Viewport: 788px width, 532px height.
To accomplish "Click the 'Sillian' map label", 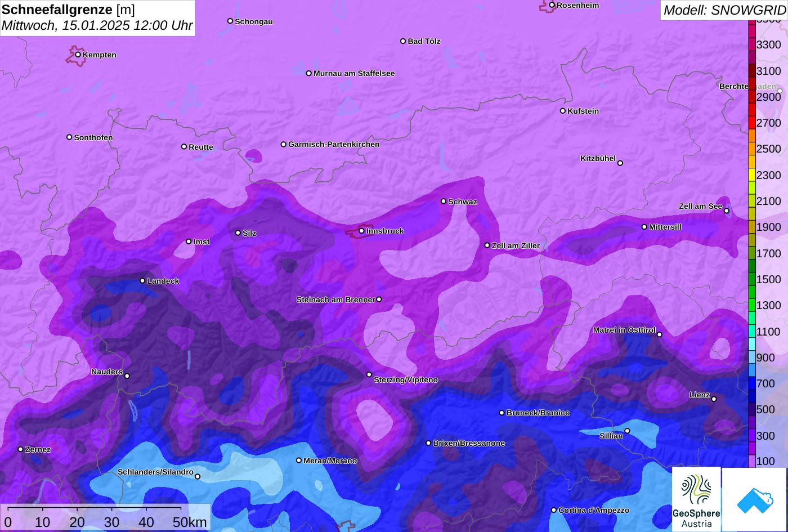I will click(x=611, y=436).
